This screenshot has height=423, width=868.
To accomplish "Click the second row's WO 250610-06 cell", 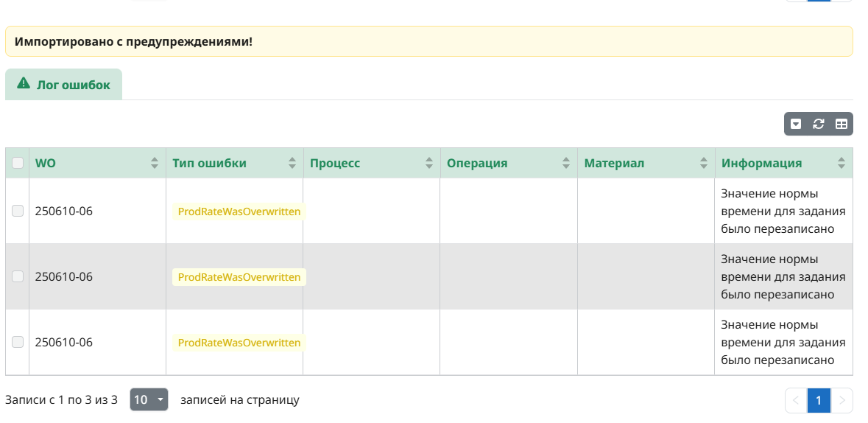I will (64, 277).
